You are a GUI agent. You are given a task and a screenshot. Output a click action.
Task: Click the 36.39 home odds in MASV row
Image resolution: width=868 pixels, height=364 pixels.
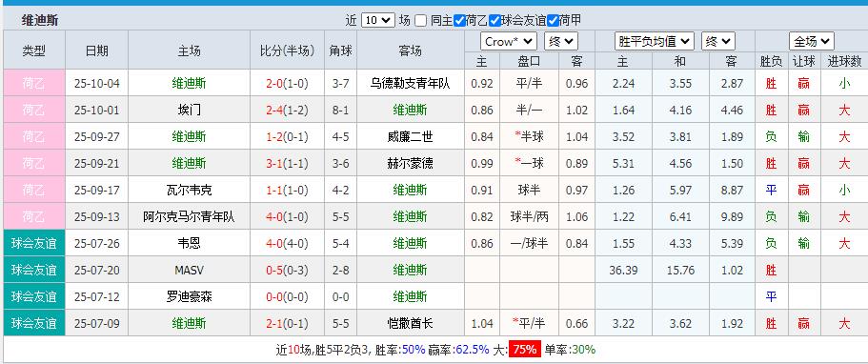pyautogui.click(x=623, y=270)
